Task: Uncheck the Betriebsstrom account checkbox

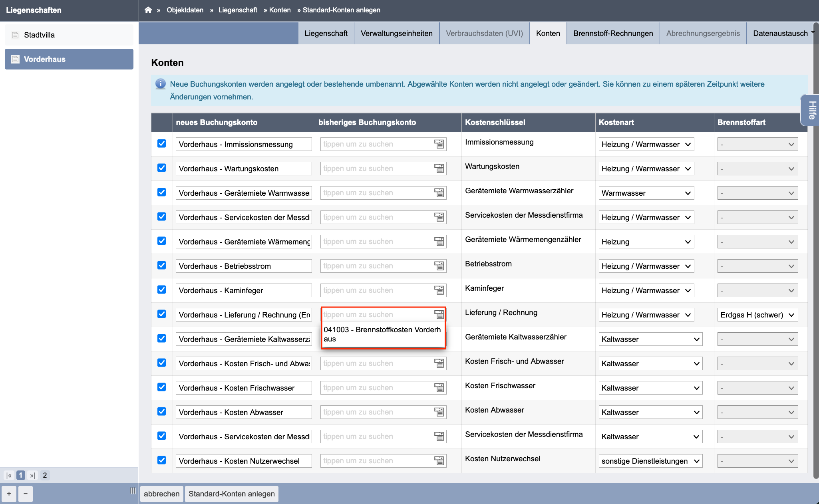Action: point(161,265)
